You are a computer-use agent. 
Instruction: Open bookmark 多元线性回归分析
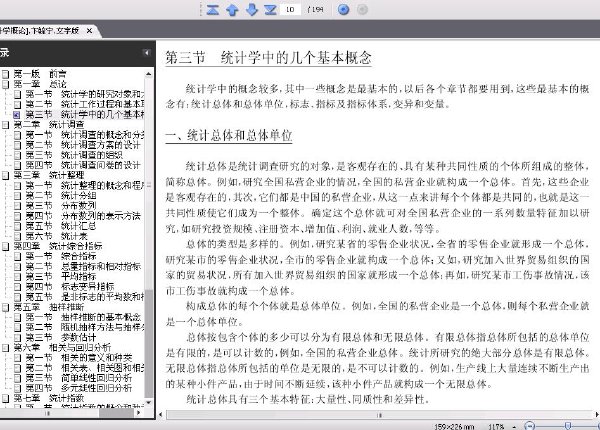79,388
